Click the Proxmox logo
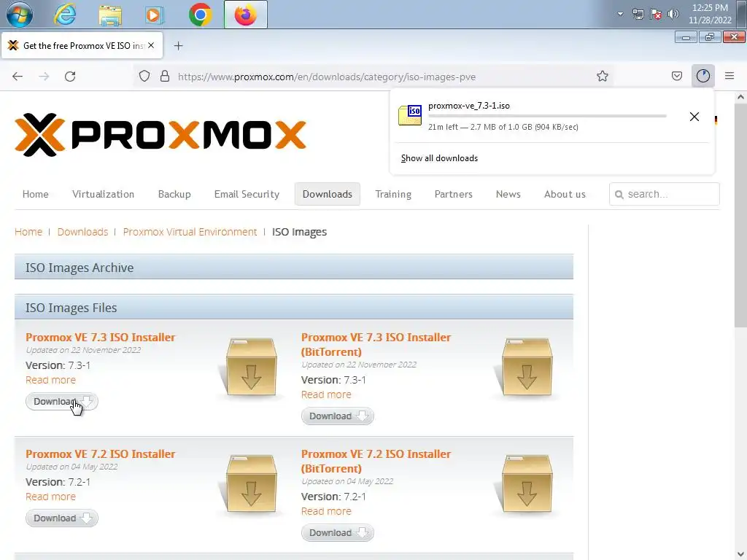Viewport: 747px width, 560px height. (x=160, y=135)
